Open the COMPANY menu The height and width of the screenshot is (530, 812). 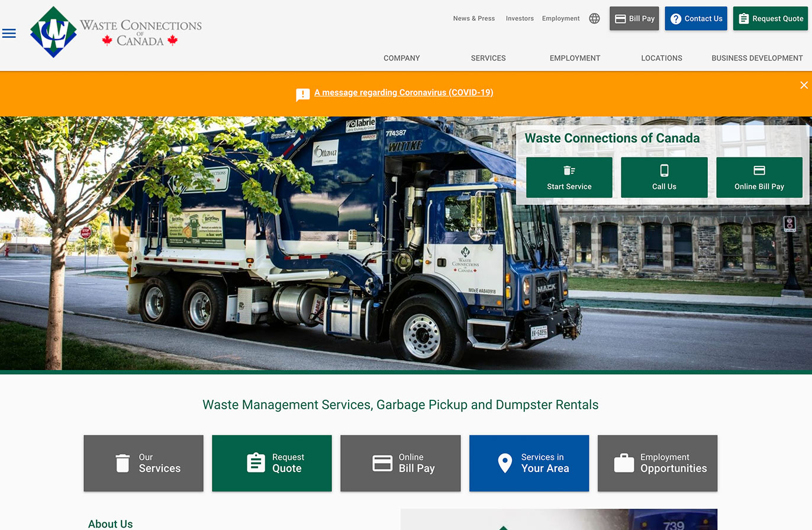402,58
